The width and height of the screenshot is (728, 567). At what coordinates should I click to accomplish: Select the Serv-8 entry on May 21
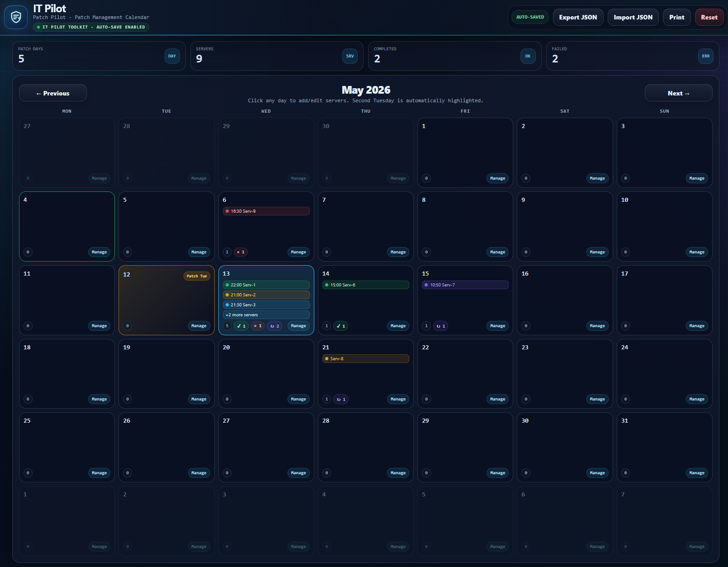click(366, 359)
